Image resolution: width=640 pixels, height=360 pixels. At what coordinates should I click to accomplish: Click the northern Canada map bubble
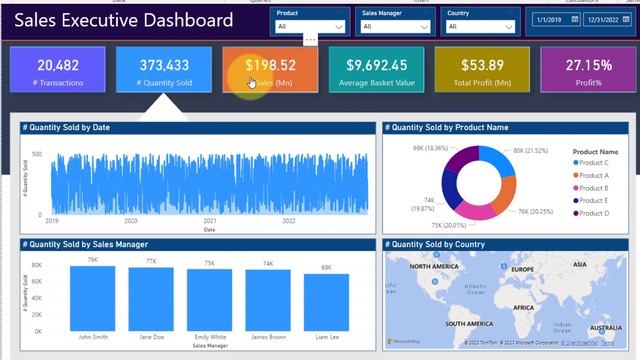coord(437,255)
